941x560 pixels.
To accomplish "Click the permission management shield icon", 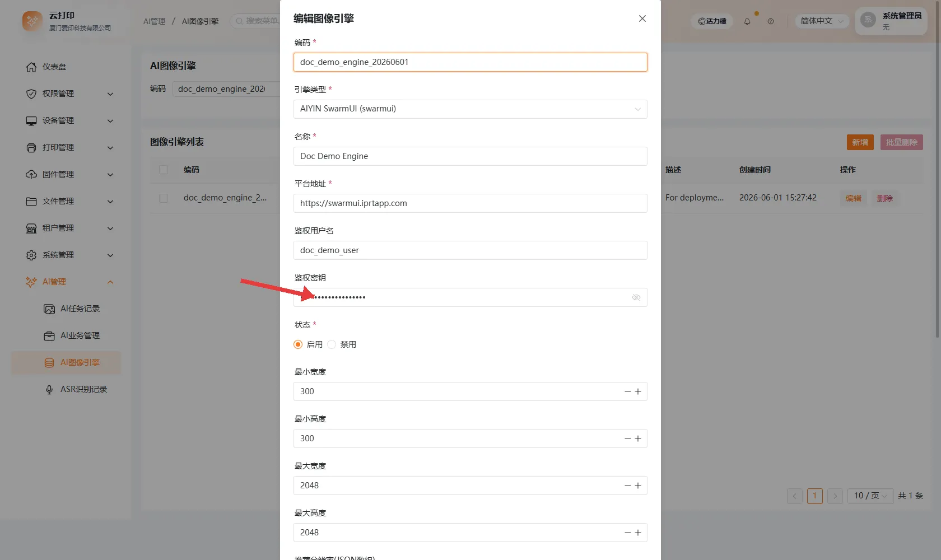I will pos(31,94).
